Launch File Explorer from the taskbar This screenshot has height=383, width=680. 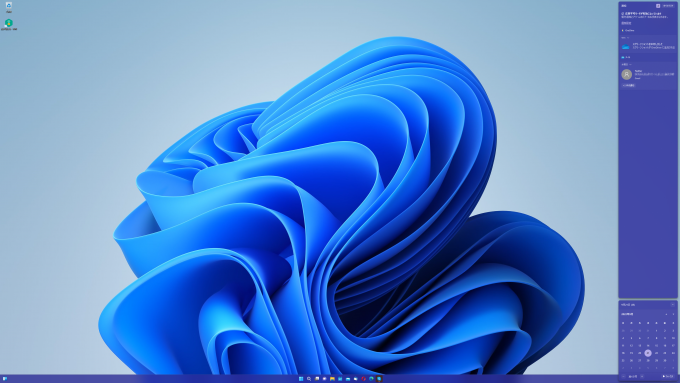(x=332, y=379)
